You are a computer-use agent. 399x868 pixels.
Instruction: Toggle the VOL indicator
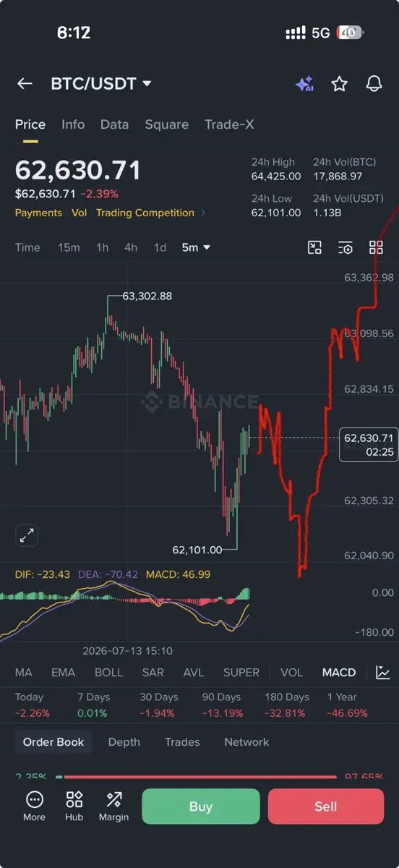(291, 673)
